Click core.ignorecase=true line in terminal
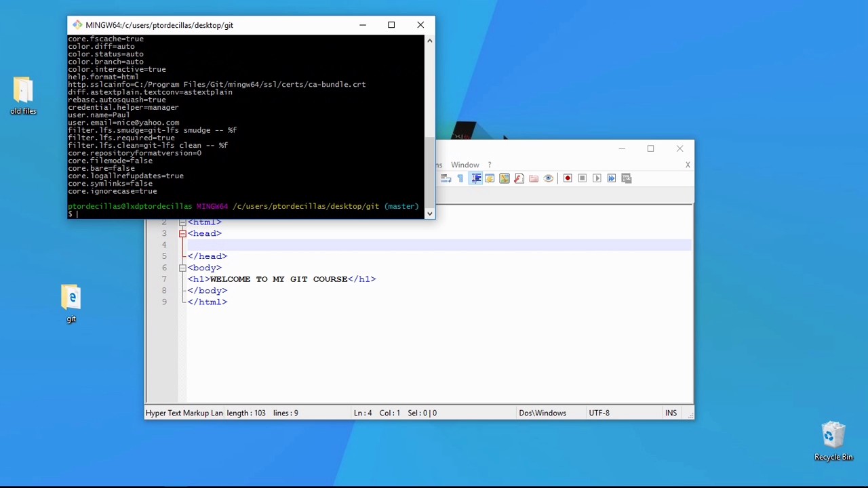 coord(113,191)
